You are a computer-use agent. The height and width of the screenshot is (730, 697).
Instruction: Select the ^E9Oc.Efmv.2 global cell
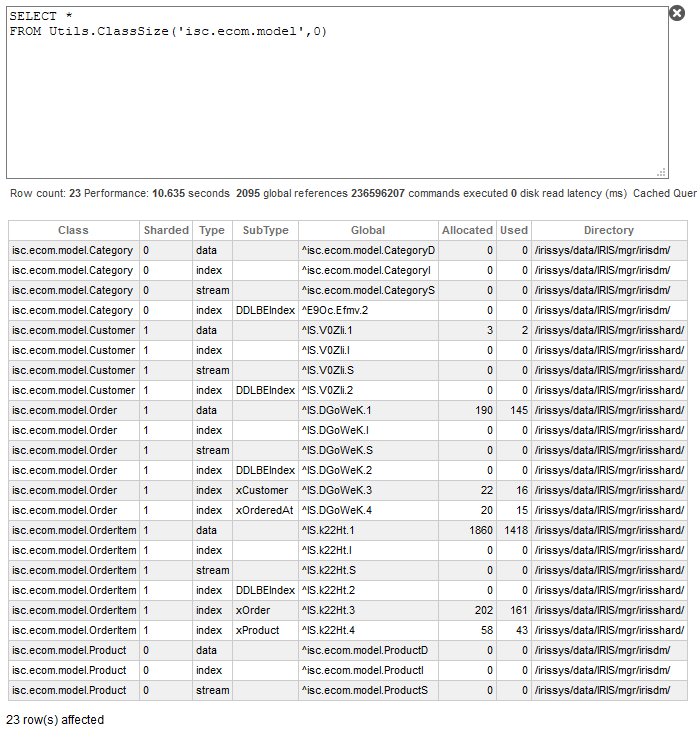[334, 310]
